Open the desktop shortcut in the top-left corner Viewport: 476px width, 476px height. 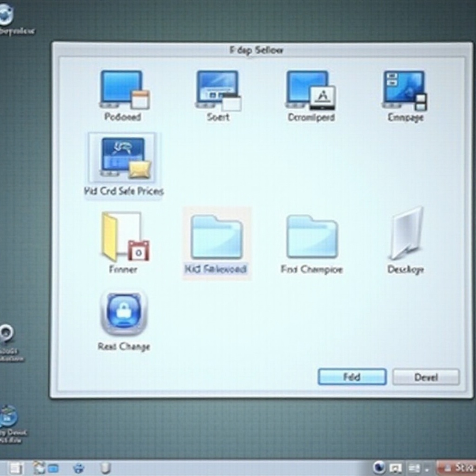click(7, 16)
